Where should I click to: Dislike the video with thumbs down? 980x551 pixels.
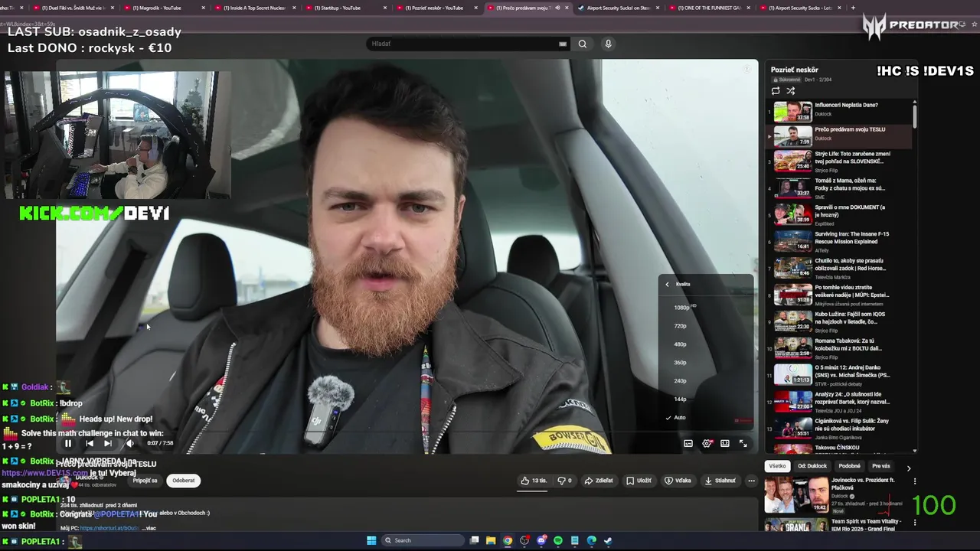tap(564, 481)
